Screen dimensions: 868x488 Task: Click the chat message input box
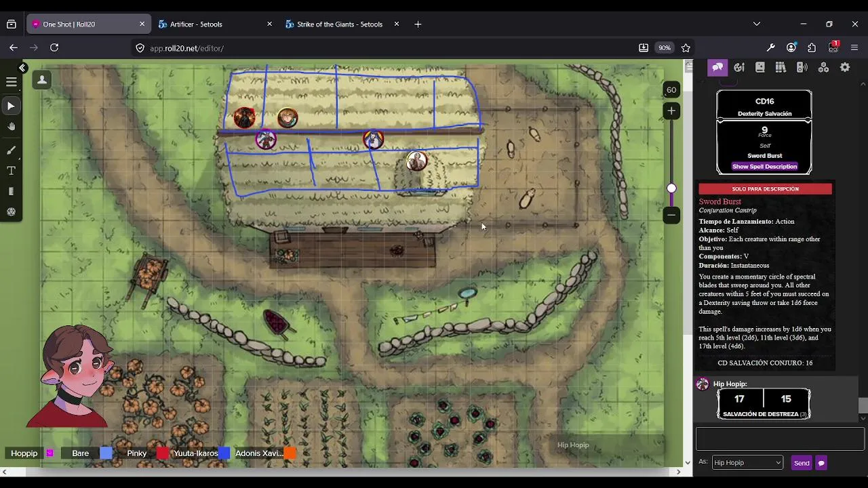tap(780, 439)
